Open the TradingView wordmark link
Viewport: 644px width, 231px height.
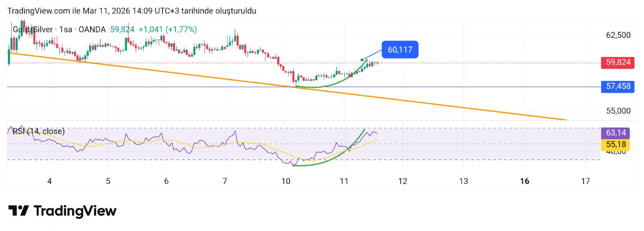[75, 211]
